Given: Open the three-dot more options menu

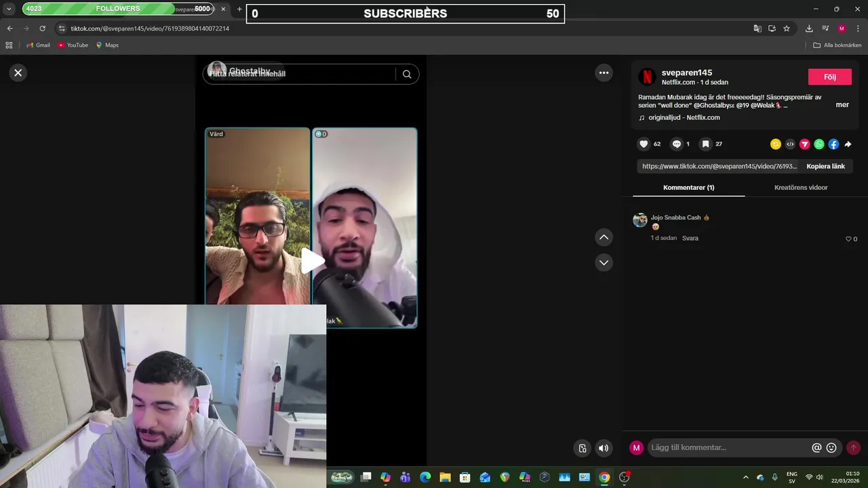Looking at the screenshot, I should coord(604,73).
